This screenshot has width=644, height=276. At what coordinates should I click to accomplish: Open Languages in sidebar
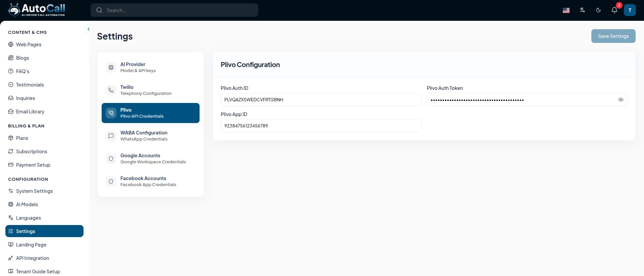44,218
